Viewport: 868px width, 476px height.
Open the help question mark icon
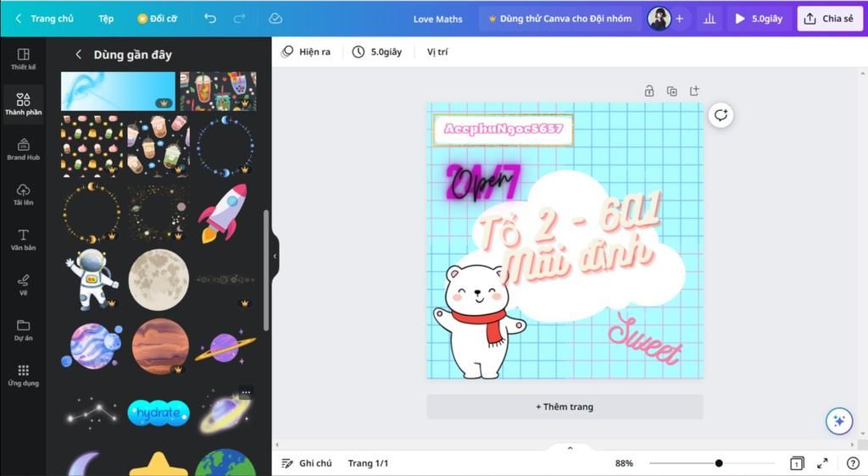click(x=853, y=463)
